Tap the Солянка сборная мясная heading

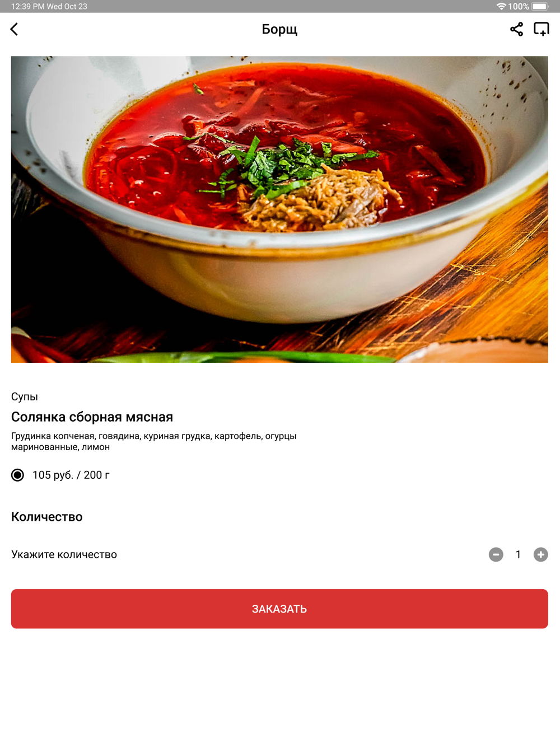(92, 417)
